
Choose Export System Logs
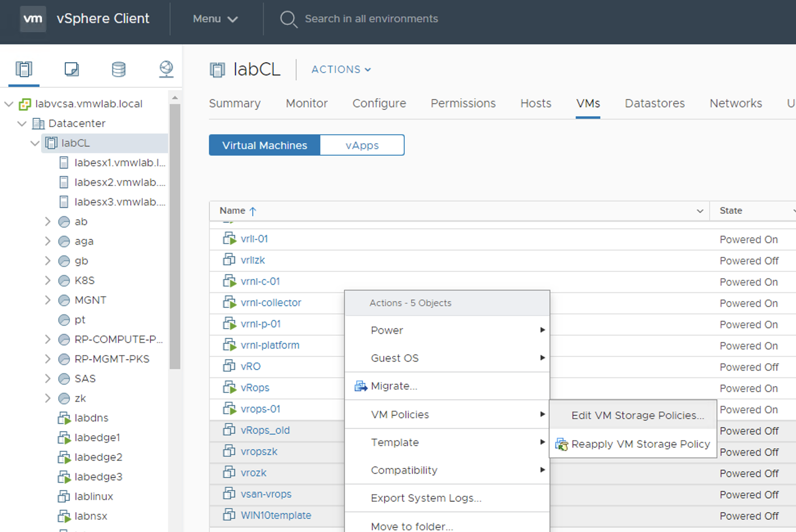(447, 498)
